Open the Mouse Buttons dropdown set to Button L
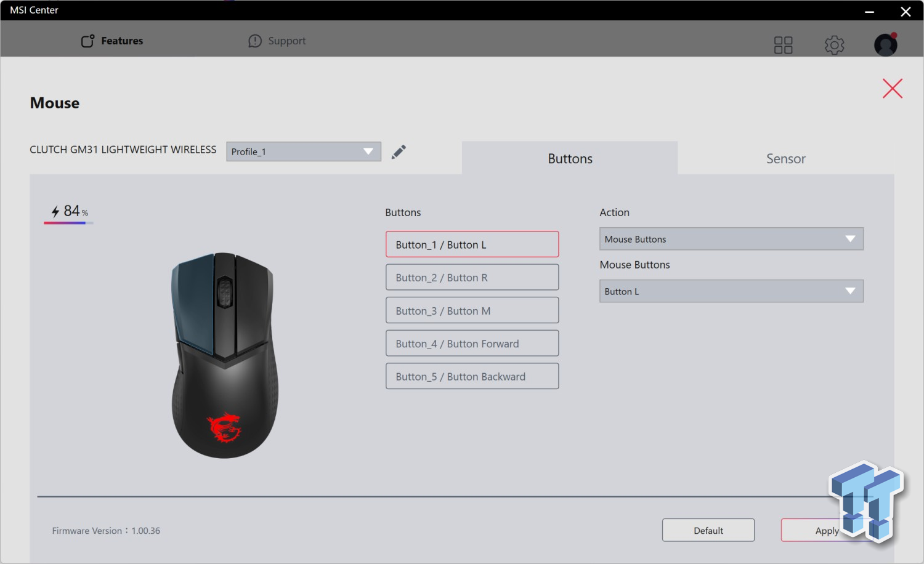 [731, 291]
